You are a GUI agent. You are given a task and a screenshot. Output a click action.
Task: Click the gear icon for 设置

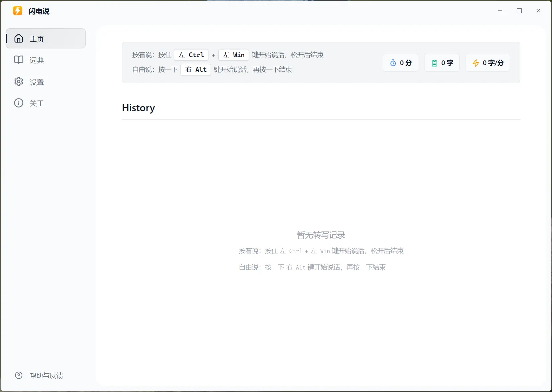(19, 82)
